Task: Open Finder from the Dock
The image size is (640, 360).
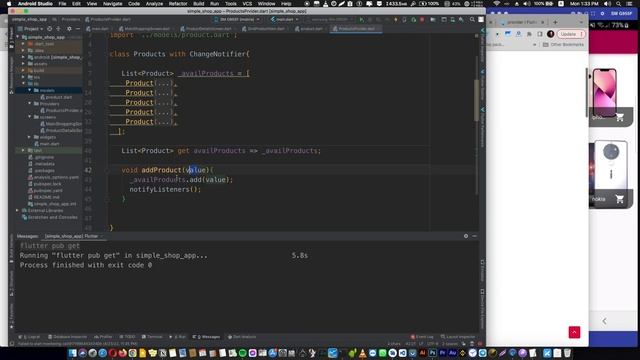Action: click(x=72, y=353)
